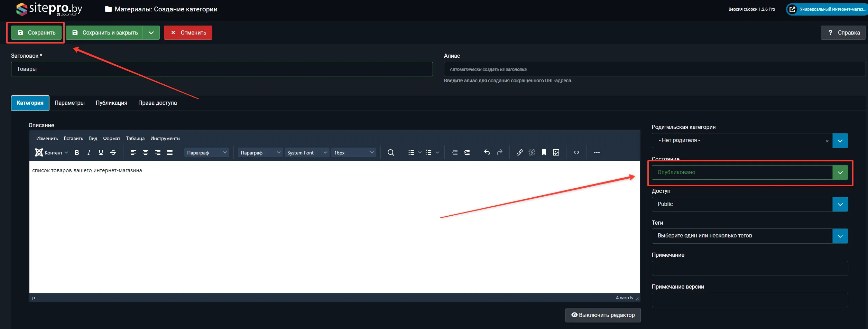
Task: Toggle justify text alignment
Action: coord(170,153)
